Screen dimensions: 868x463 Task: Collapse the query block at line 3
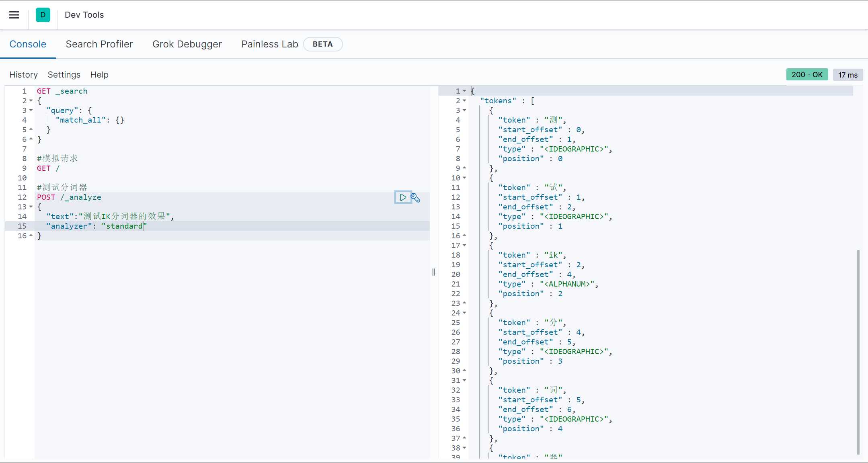tap(31, 111)
